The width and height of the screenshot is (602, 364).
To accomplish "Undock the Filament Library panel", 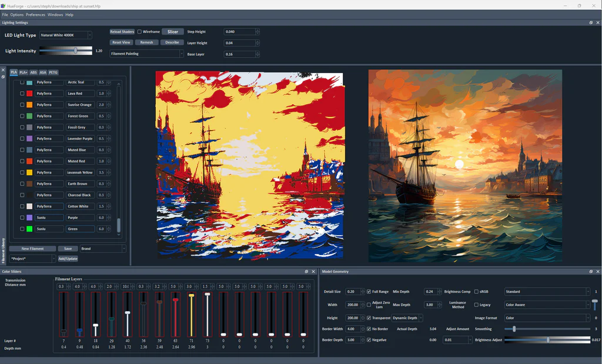I will pyautogui.click(x=3, y=76).
